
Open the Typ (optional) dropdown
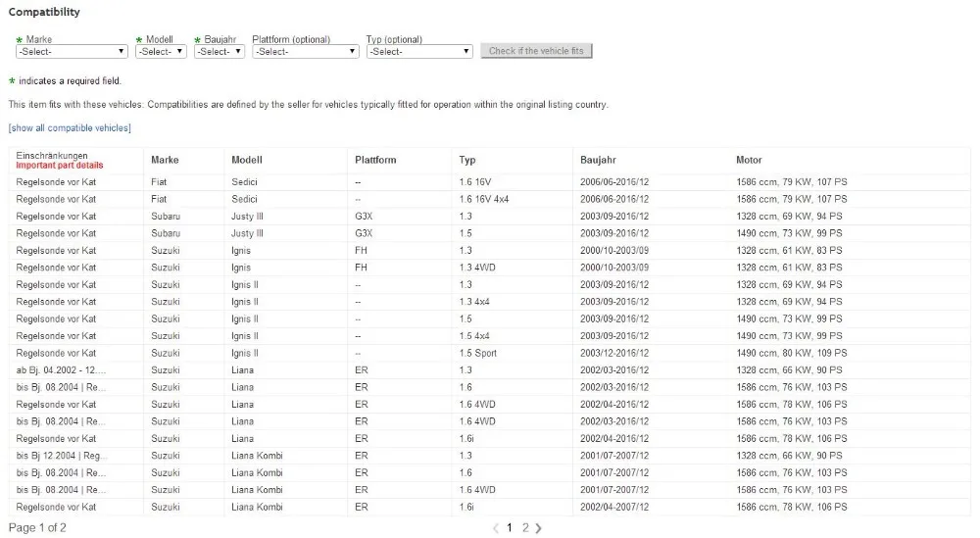click(419, 52)
